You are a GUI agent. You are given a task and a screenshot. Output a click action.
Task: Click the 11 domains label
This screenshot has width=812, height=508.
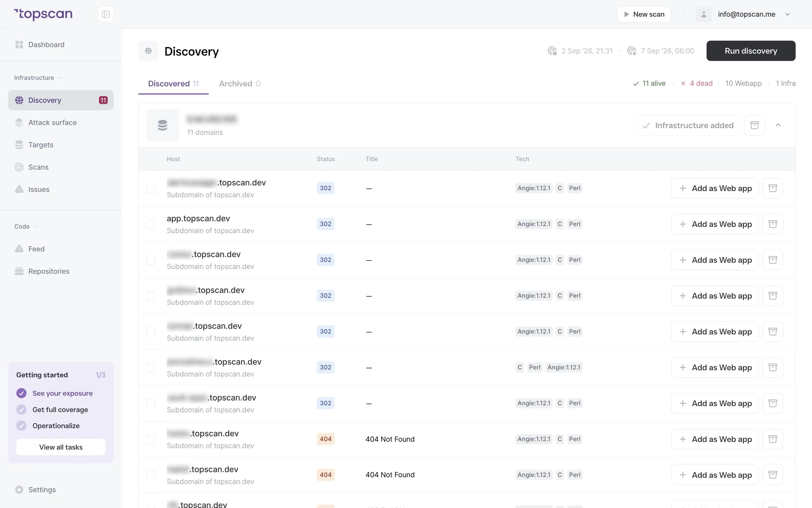[x=205, y=132]
